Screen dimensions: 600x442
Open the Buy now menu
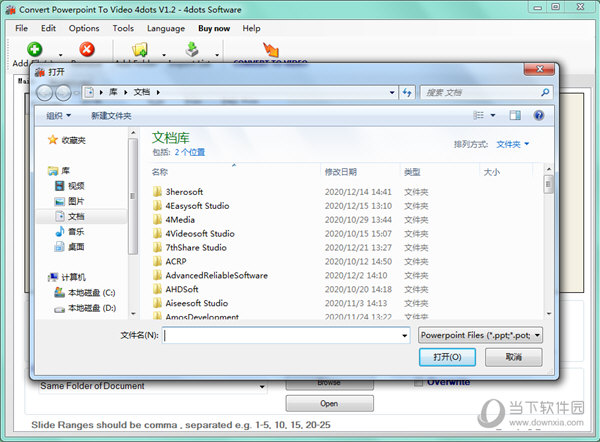pos(214,28)
